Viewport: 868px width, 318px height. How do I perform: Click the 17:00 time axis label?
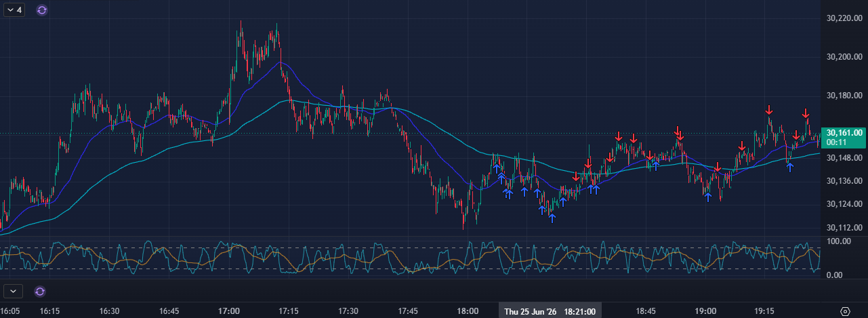(229, 311)
